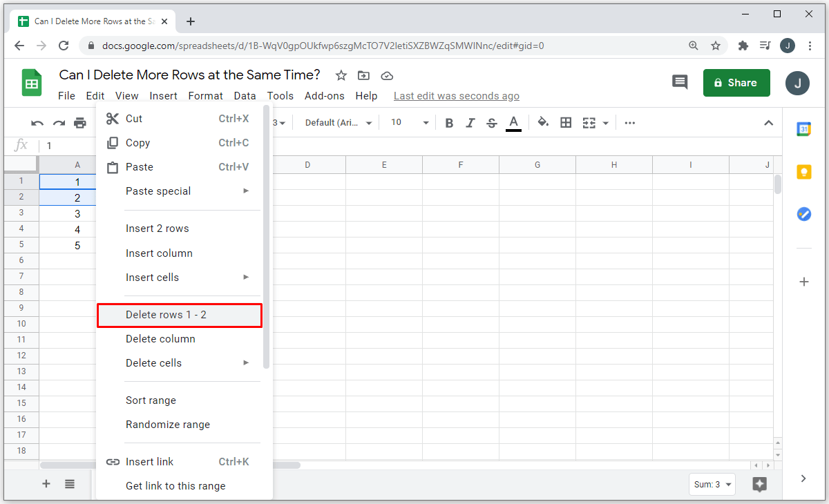Toggle bold text formatting
The height and width of the screenshot is (504, 829).
tap(449, 123)
